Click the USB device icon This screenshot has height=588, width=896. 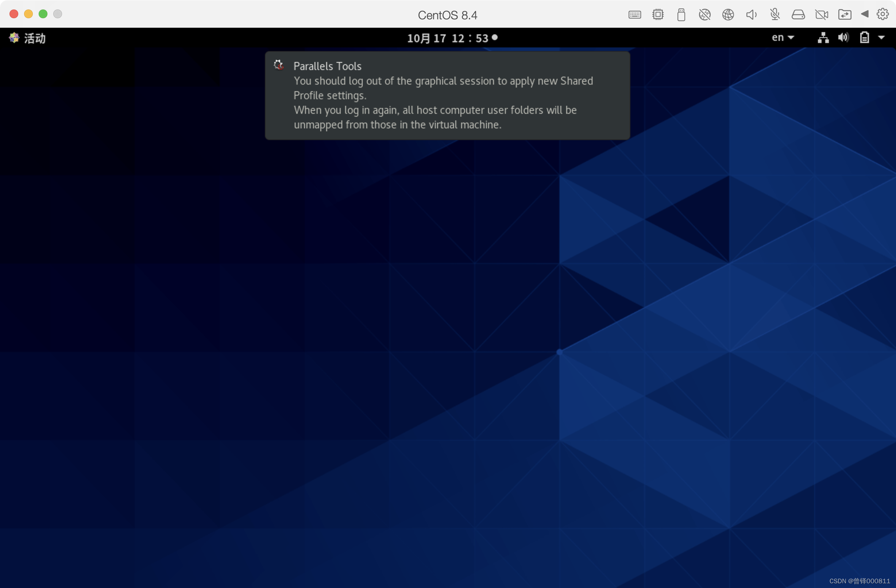[x=681, y=15]
